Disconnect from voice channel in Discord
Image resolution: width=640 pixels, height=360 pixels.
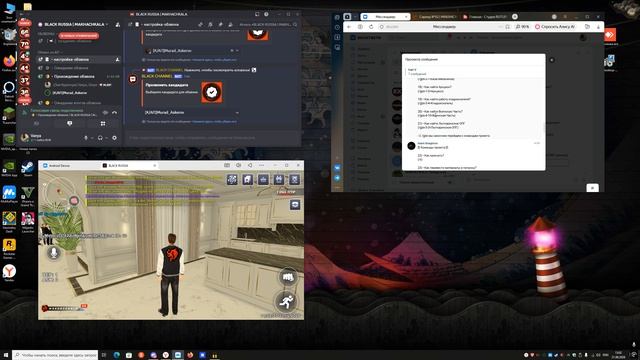114,112
